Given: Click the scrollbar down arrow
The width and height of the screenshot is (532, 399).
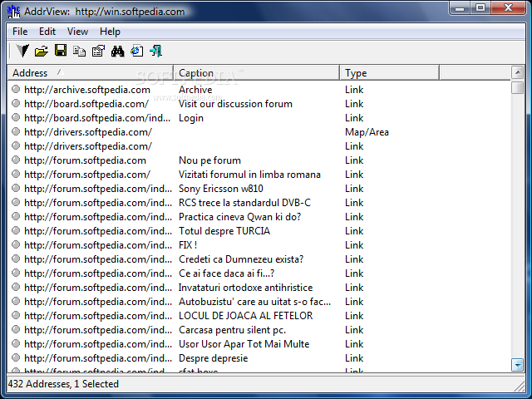Looking at the screenshot, I should click(517, 365).
